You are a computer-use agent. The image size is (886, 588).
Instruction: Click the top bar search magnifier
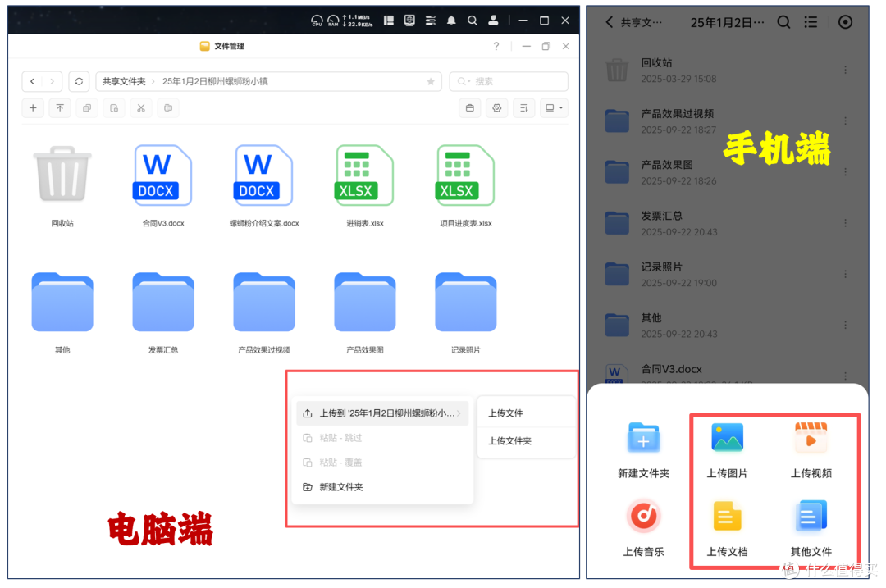coord(473,21)
